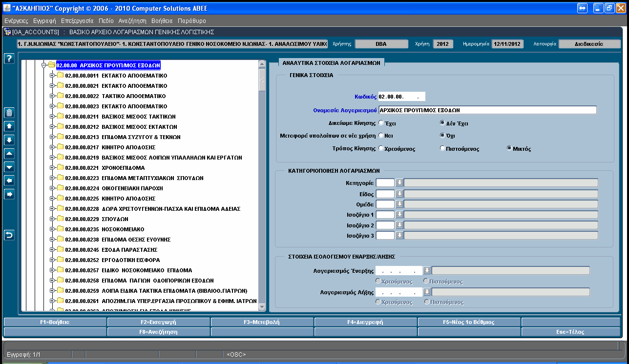This screenshot has height=364, width=629.
Task: Open the Αναζήτηση menu
Action: point(132,21)
